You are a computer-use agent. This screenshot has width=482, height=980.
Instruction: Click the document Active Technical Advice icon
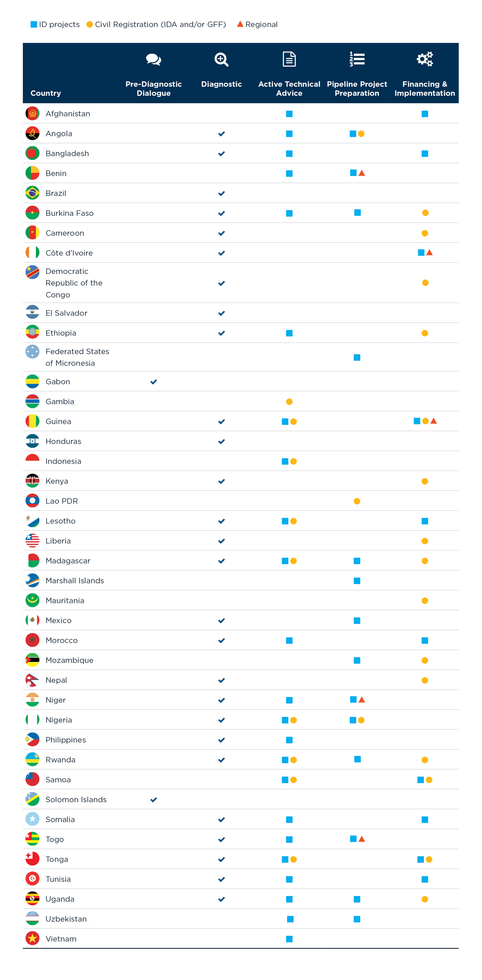click(289, 59)
